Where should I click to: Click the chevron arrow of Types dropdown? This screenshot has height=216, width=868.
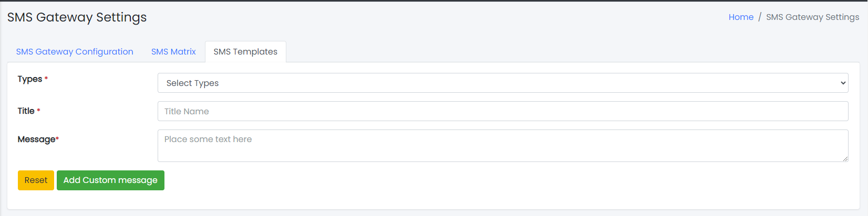pos(843,83)
